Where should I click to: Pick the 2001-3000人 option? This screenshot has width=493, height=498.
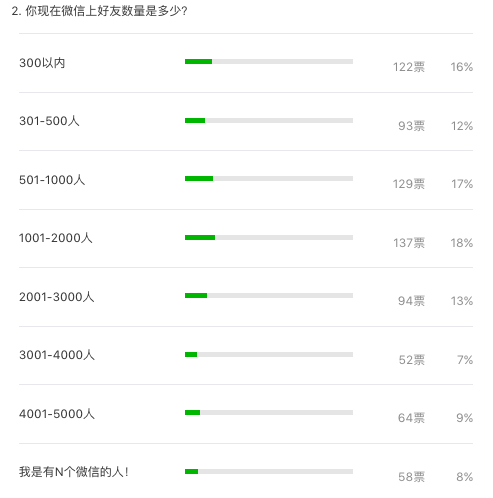(57, 297)
